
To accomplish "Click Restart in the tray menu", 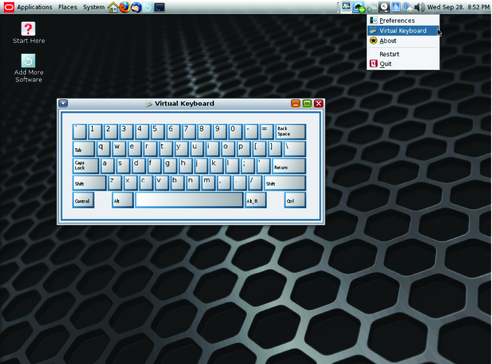I will coord(403,54).
